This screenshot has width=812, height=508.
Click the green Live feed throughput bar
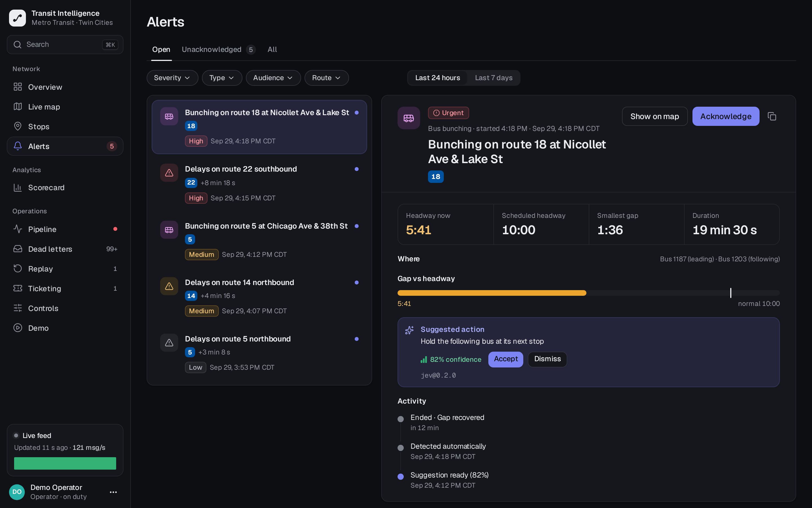click(65, 463)
